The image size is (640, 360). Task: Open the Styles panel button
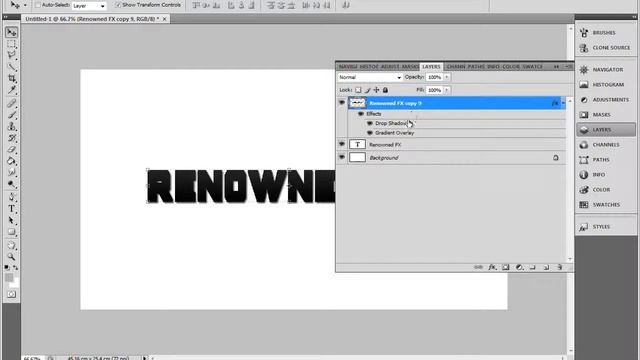(x=606, y=227)
